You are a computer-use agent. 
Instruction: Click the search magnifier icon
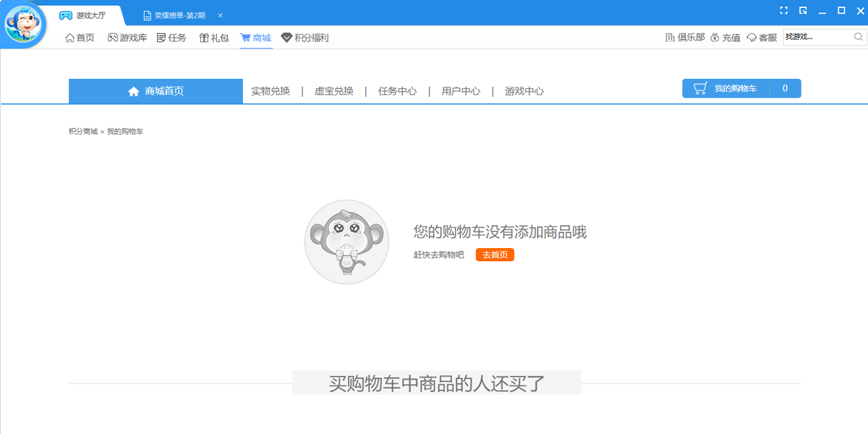point(857,38)
